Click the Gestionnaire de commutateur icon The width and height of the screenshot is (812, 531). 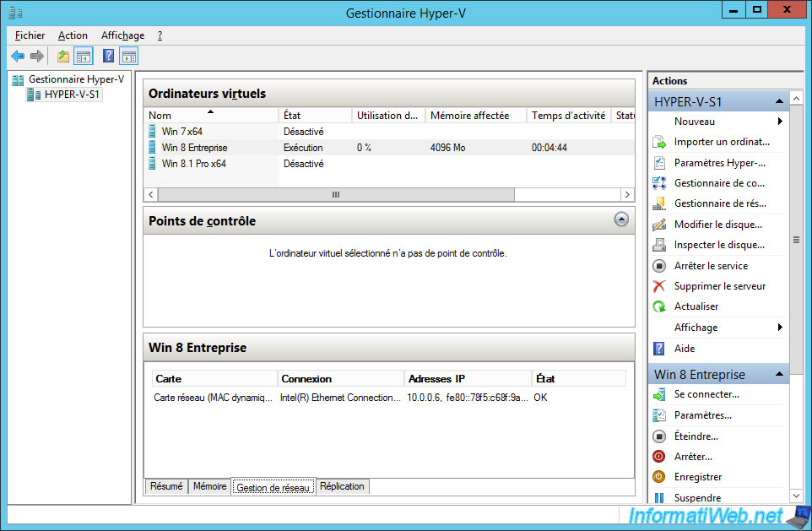[658, 183]
